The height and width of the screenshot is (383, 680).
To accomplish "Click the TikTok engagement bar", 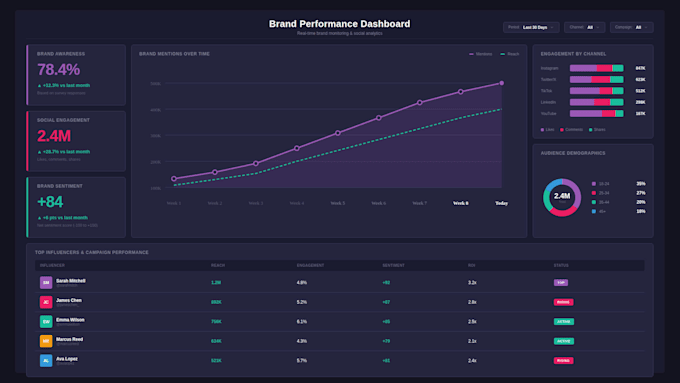I will coord(596,91).
